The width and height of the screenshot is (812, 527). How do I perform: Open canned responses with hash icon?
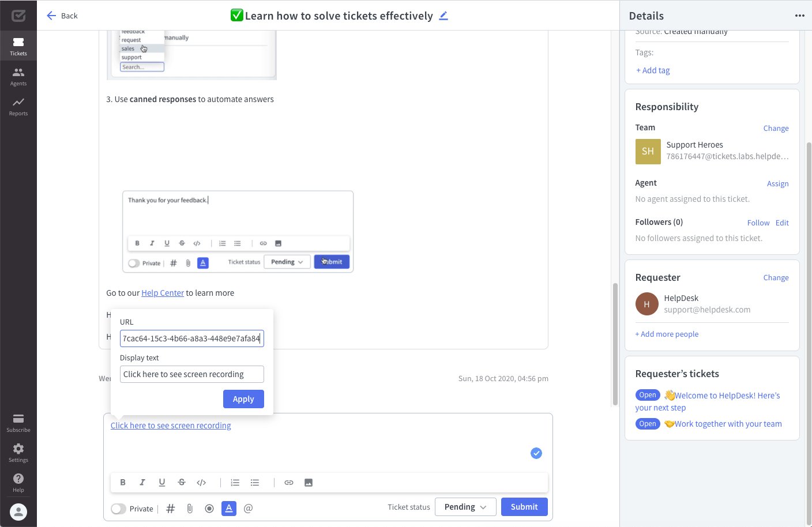coord(171,509)
